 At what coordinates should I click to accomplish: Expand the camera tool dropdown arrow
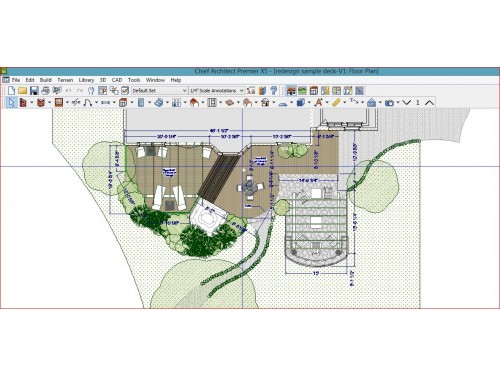pos(398,102)
